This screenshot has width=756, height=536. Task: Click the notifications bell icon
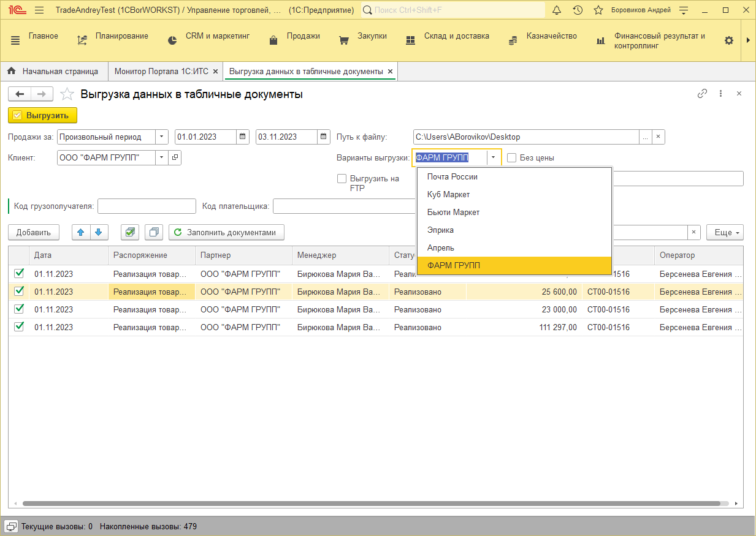tap(557, 10)
